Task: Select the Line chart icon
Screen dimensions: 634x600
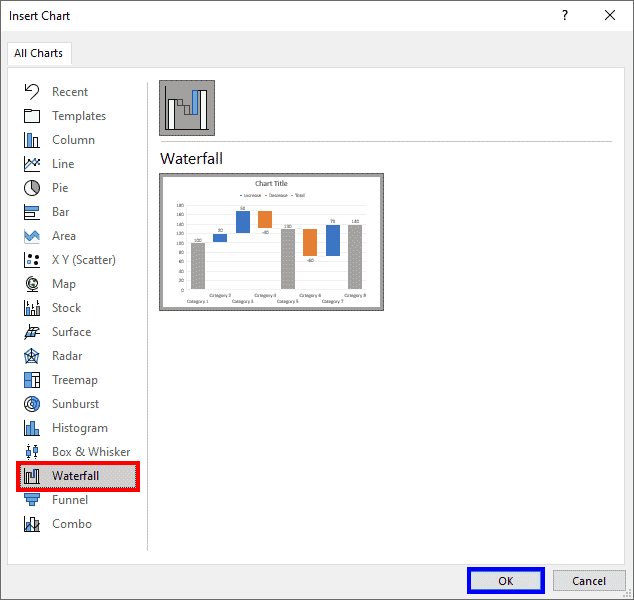Action: click(x=32, y=164)
